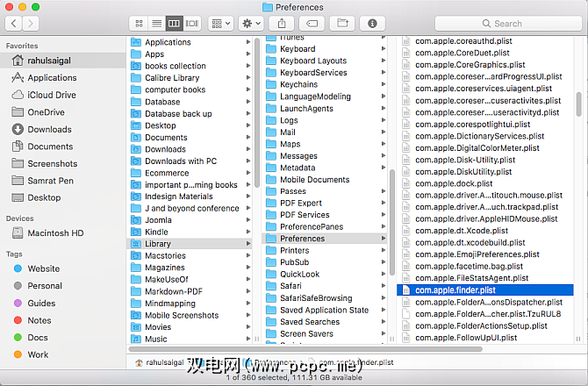Screen dimensions: 588x386
Task: Select com.apple.EmojiPreferences.plist file
Action: [x=484, y=254]
